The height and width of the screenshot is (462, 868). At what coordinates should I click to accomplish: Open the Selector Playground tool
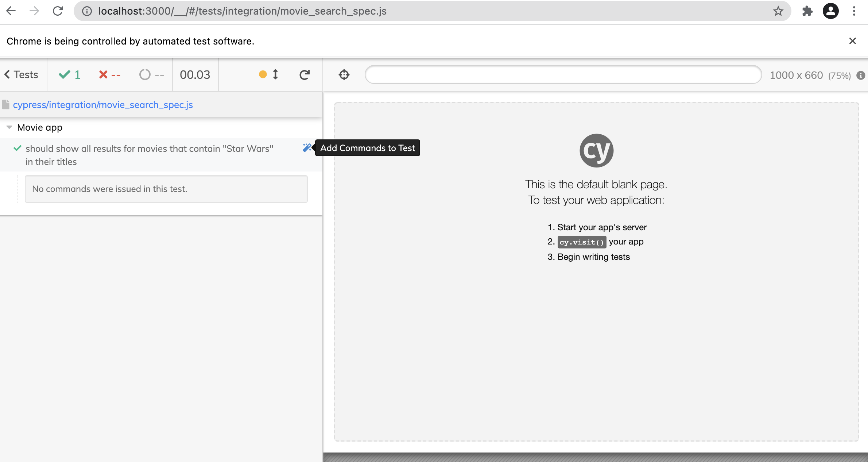pyautogui.click(x=343, y=75)
